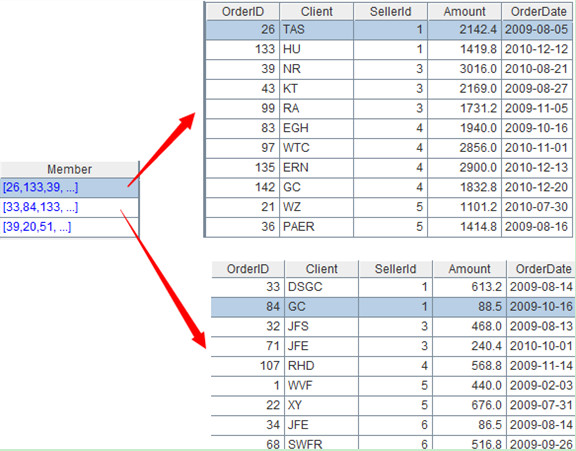Select the row with client RHD
Image resolution: width=576 pixels, height=451 pixels.
coord(393,366)
